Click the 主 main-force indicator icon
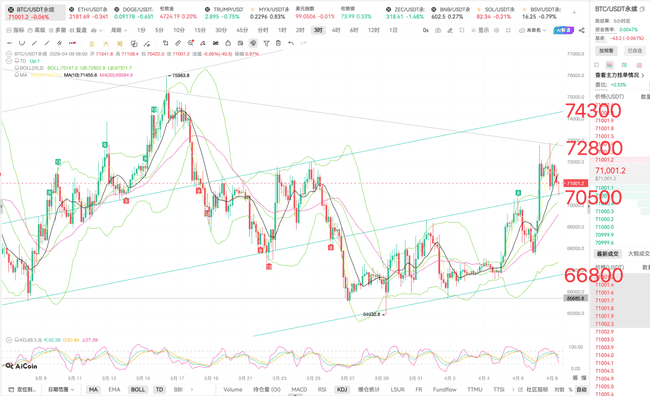650x396 pixels. point(92,44)
